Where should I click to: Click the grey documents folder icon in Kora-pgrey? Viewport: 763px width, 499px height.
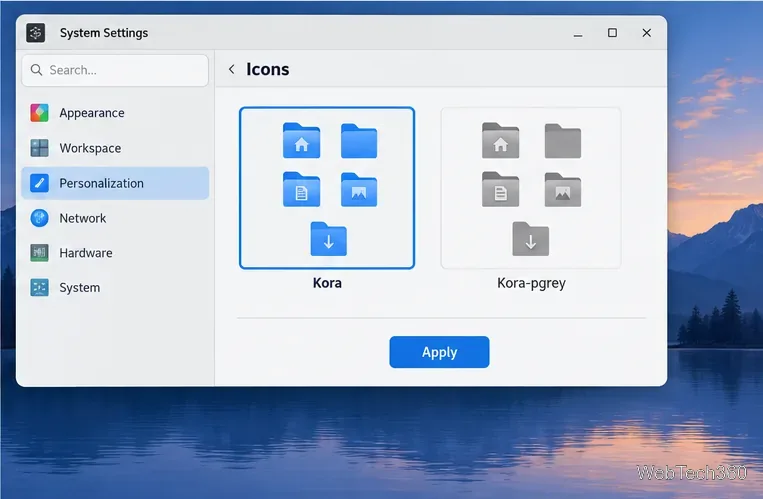[x=500, y=189]
